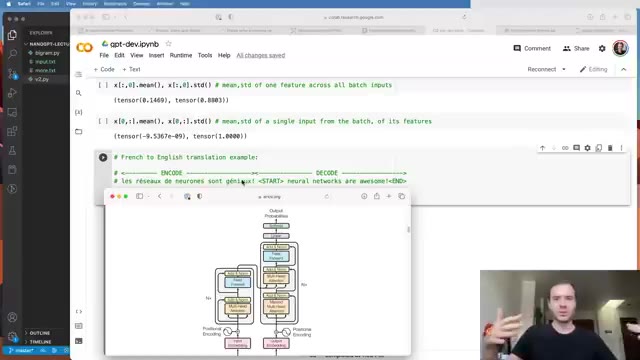The height and width of the screenshot is (360, 640).
Task: Run the x[:,0].mean() code cell
Action: click(x=104, y=85)
